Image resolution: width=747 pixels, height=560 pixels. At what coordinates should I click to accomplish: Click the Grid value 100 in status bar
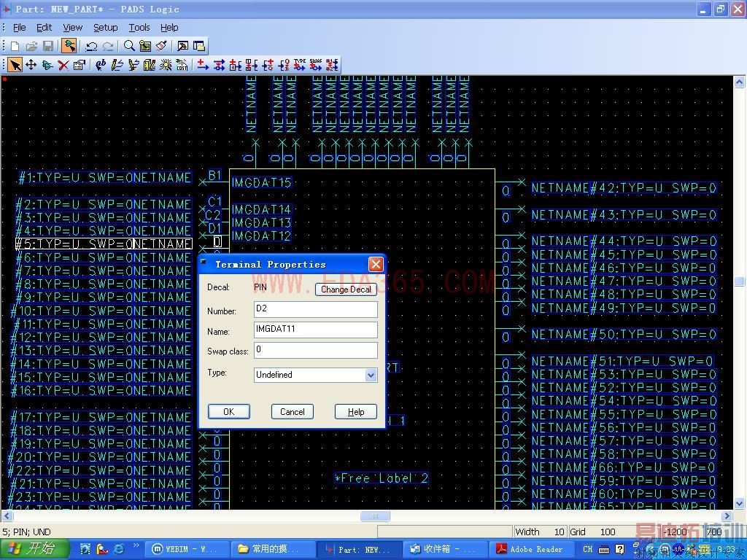tap(608, 532)
